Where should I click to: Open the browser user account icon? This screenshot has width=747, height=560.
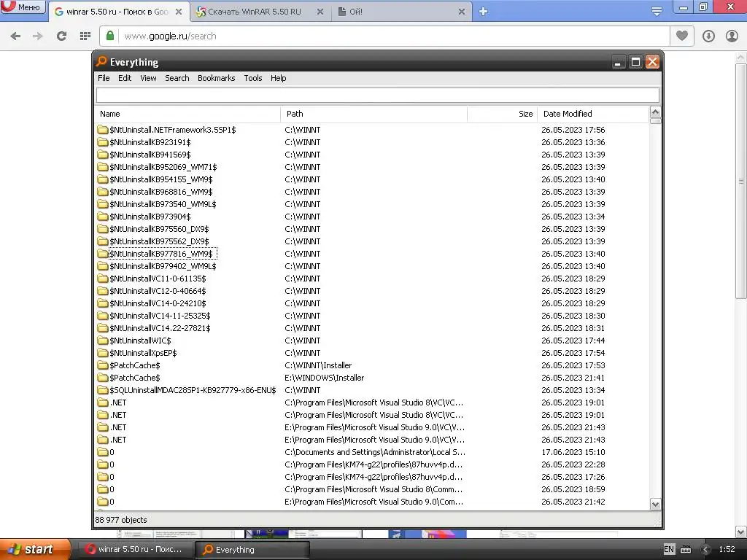click(x=732, y=36)
